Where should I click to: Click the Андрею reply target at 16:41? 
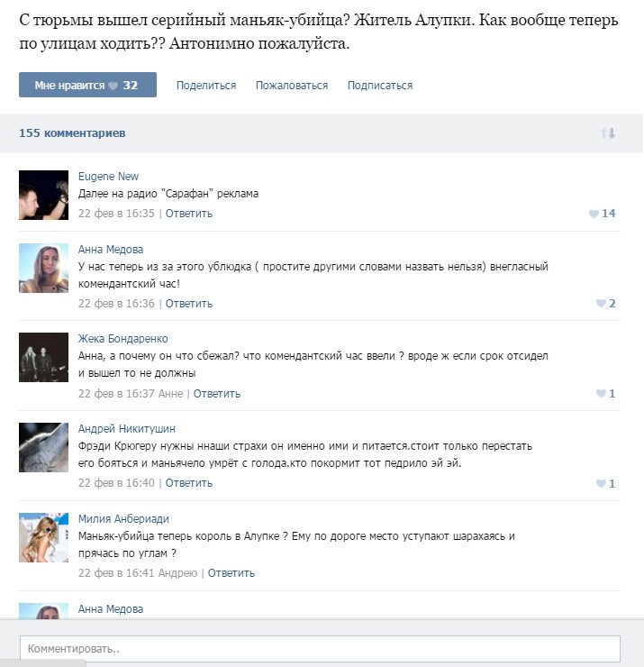[x=177, y=573]
